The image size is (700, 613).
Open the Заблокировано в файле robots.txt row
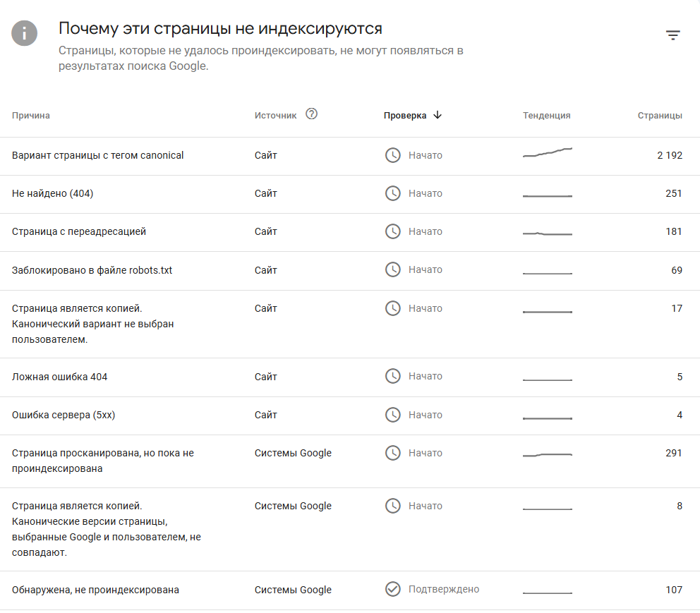click(x=92, y=270)
